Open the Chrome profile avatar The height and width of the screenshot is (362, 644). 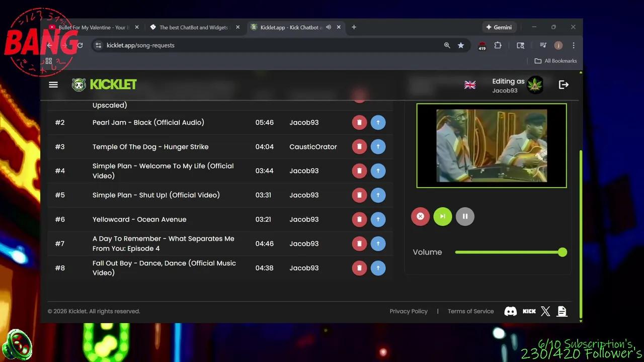coord(558,45)
